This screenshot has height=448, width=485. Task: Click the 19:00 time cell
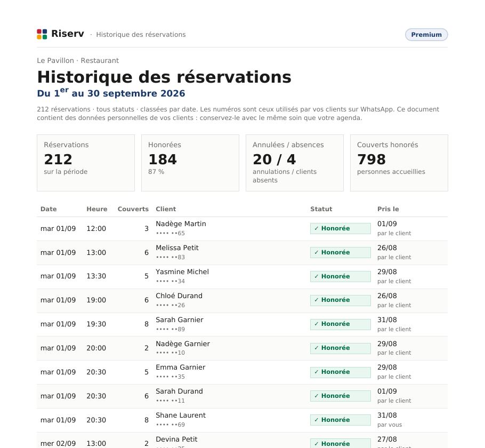tap(96, 300)
